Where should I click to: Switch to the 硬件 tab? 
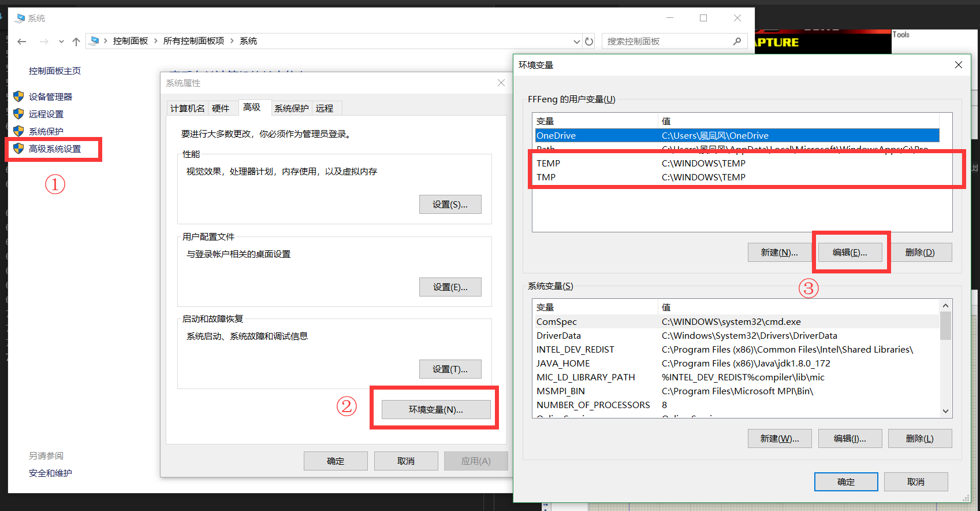pos(221,108)
